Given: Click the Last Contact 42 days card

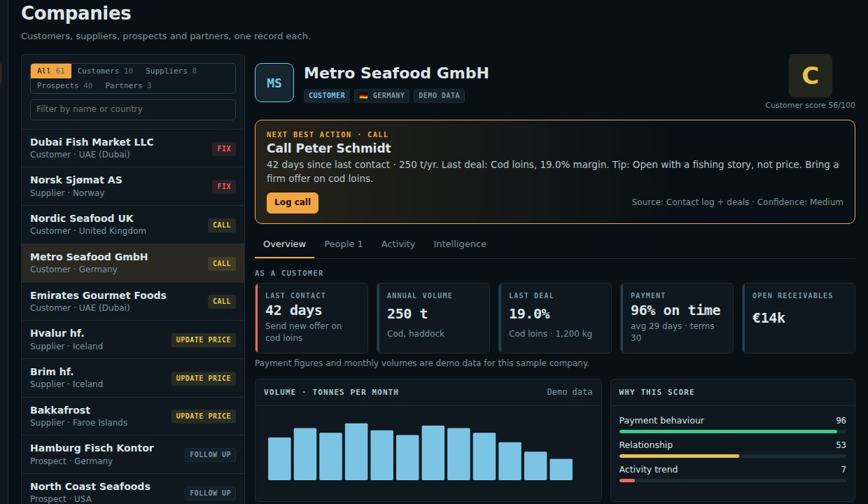Looking at the screenshot, I should click(x=311, y=318).
